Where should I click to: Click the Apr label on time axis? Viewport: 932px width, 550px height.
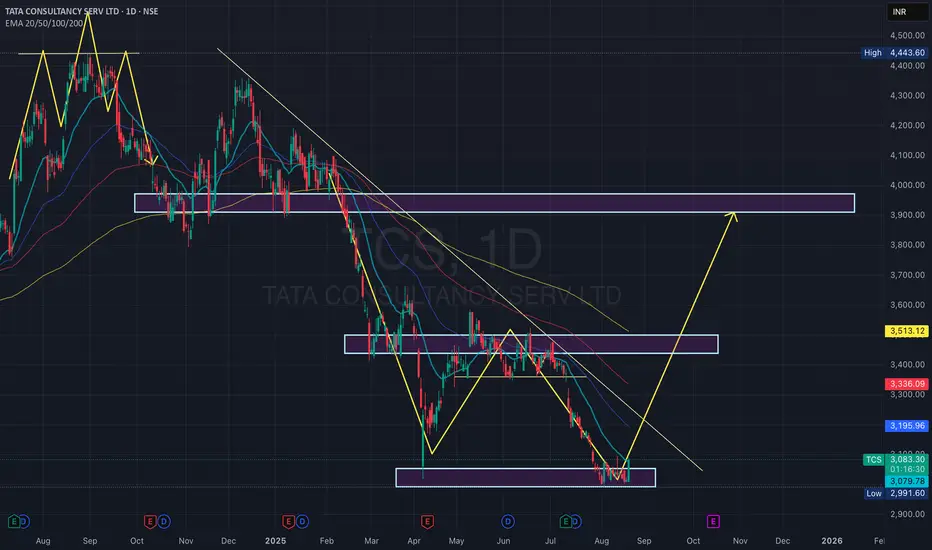(414, 540)
